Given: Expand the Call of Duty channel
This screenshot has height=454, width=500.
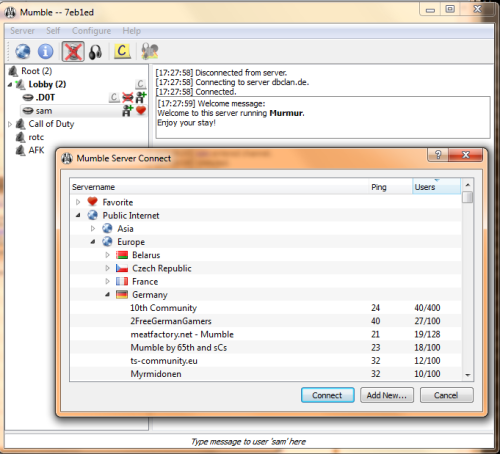Looking at the screenshot, I should click(x=10, y=124).
